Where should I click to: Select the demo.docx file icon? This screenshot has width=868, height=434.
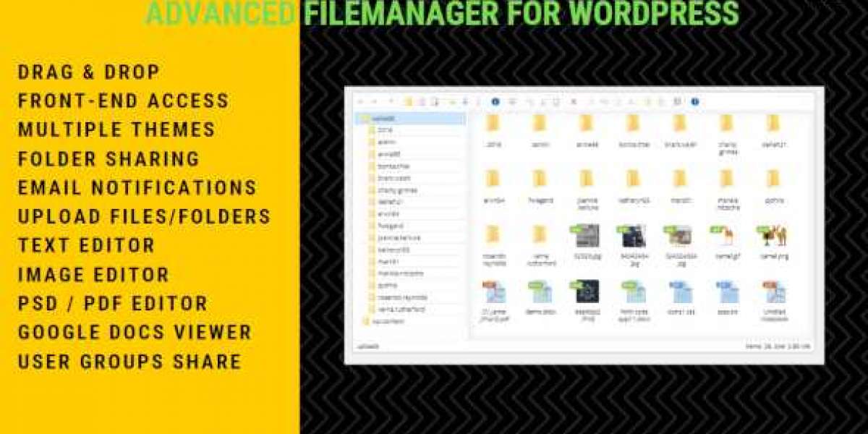pos(540,291)
